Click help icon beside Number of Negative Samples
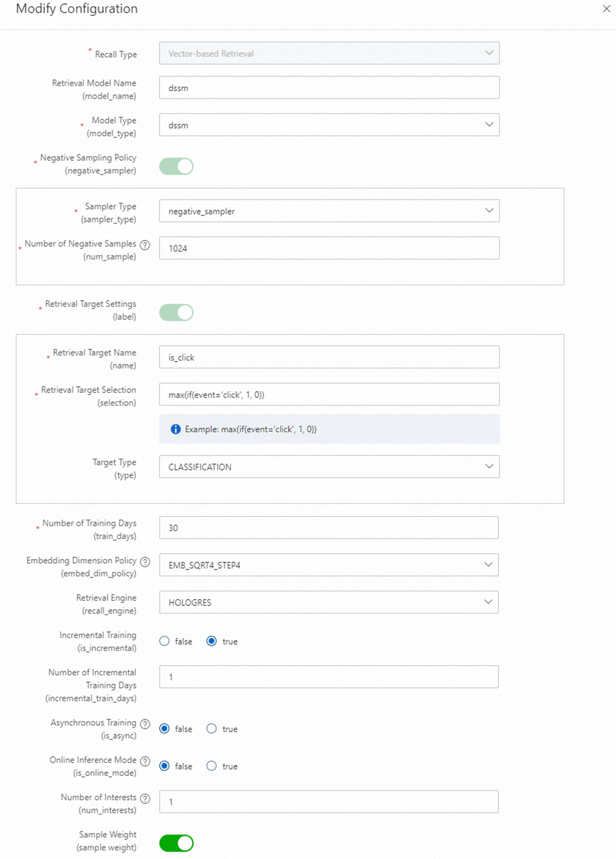The width and height of the screenshot is (616, 859). pyautogui.click(x=145, y=245)
